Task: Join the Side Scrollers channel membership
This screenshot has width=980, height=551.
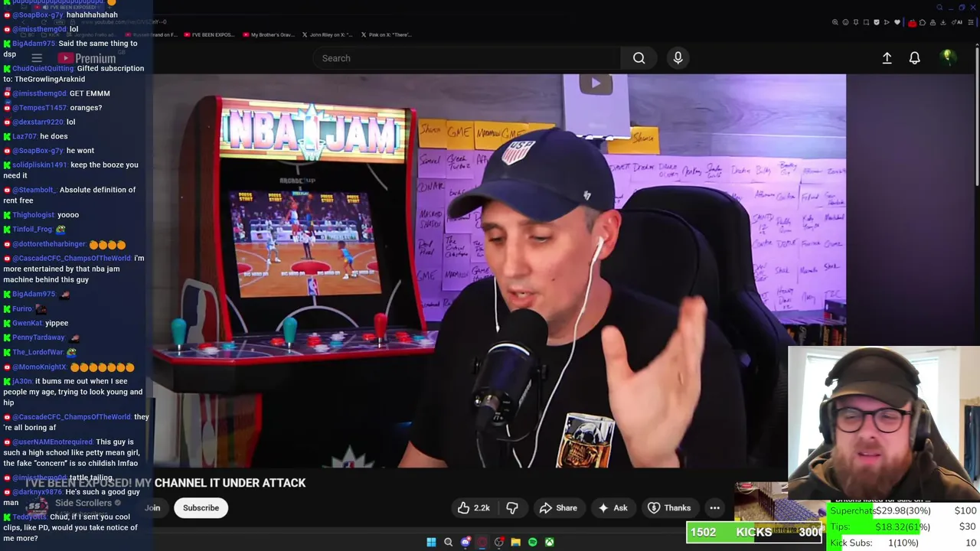Action: pos(152,508)
